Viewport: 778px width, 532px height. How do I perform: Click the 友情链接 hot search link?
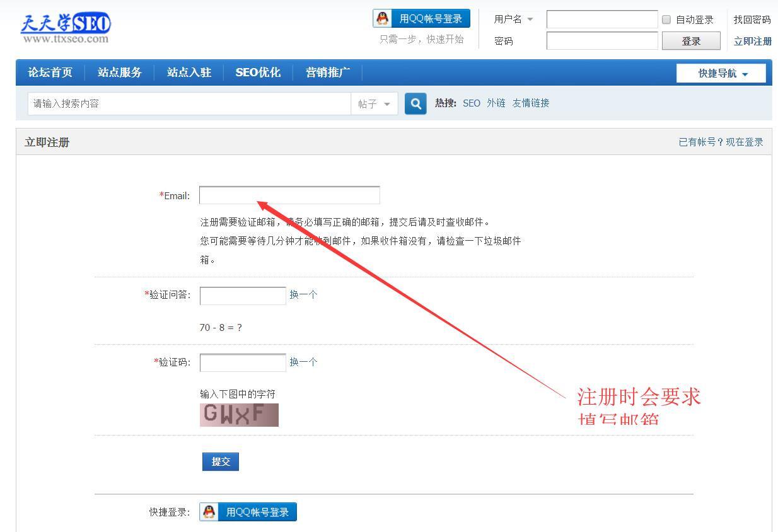tap(531, 103)
